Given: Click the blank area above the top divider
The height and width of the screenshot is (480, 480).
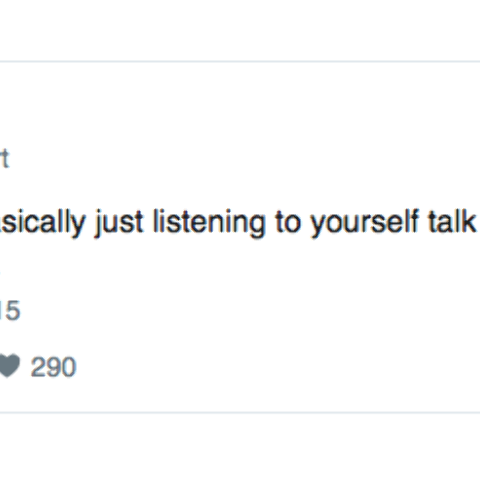Looking at the screenshot, I should point(240,30).
